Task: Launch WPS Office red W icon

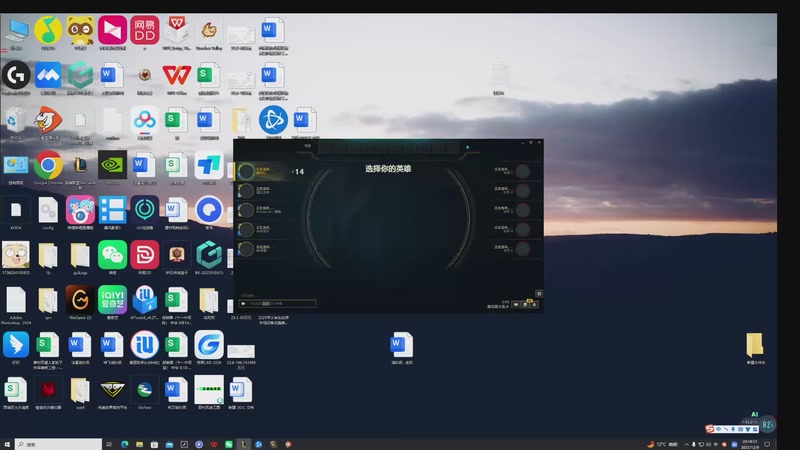Action: pos(177,76)
